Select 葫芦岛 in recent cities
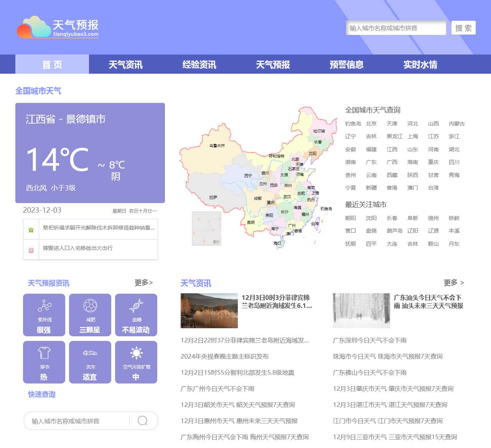This screenshot has width=491, height=448. 394,231
